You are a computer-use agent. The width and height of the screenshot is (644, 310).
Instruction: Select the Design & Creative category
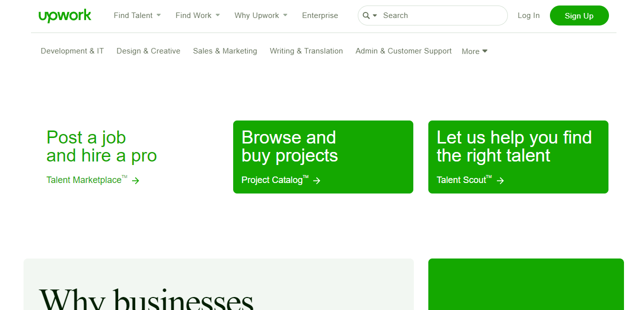149,51
